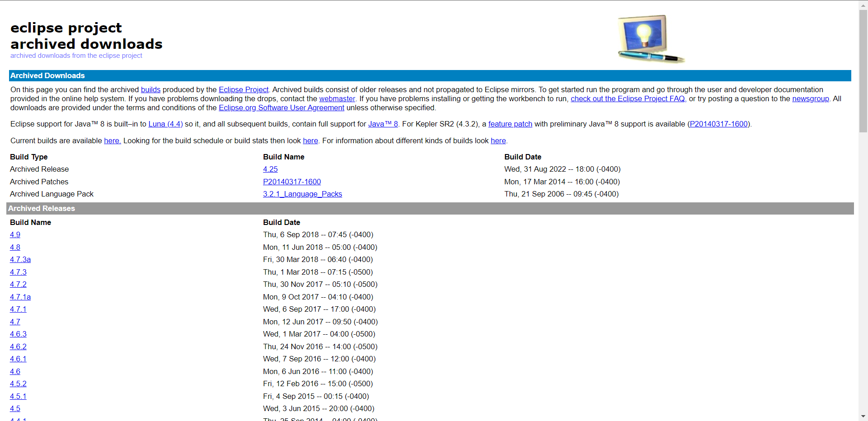Image resolution: width=868 pixels, height=421 pixels.
Task: Click the 'Build Date' header in Archived Releases
Action: (281, 222)
